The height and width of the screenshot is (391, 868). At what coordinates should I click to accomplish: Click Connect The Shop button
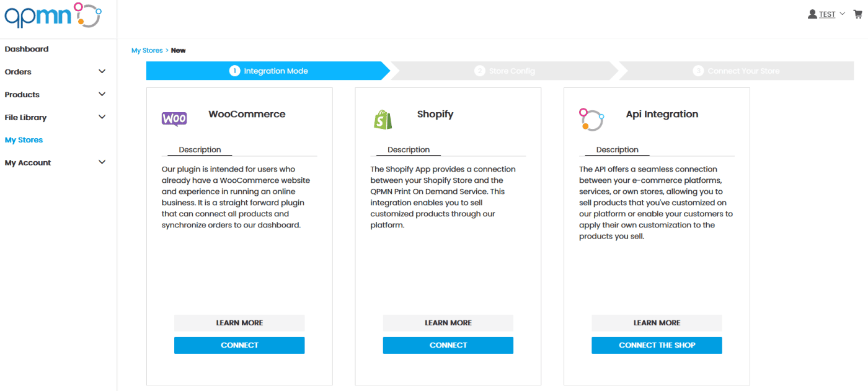coord(657,345)
